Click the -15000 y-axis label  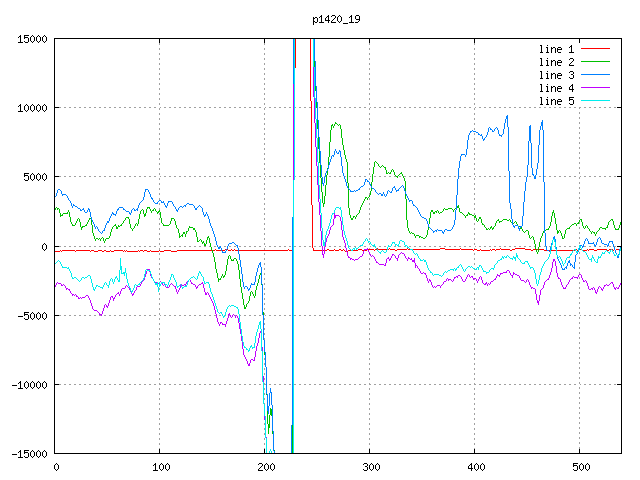(29, 453)
